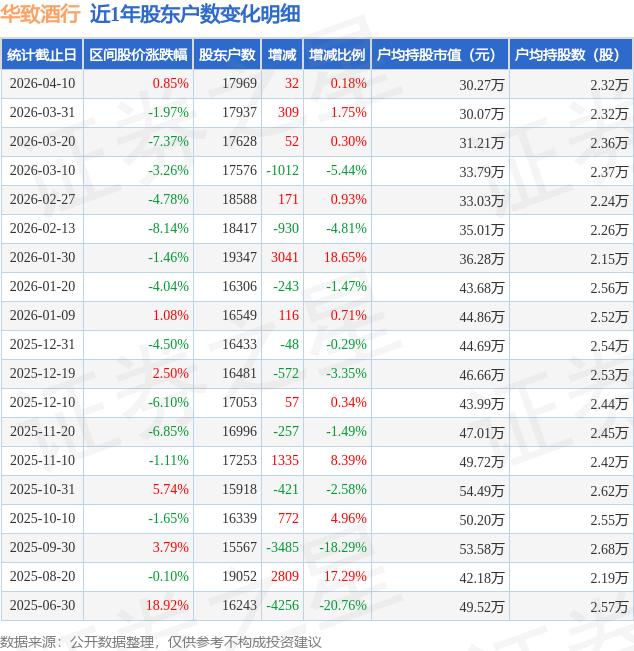Select the 2026-01-30 date row
The width and height of the screenshot is (634, 651).
[42, 257]
